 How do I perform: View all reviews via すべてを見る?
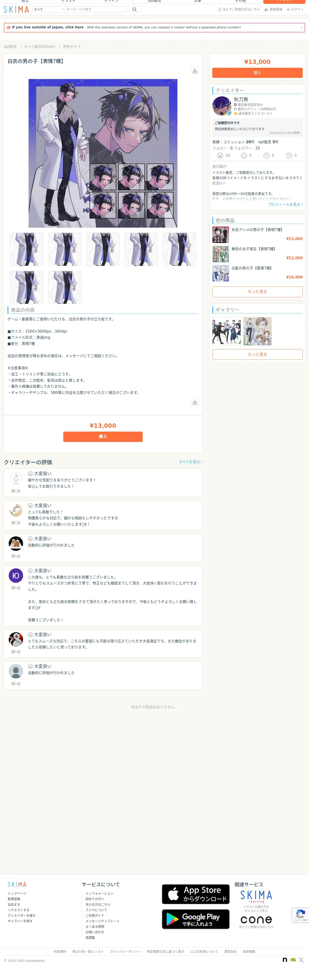pos(191,462)
